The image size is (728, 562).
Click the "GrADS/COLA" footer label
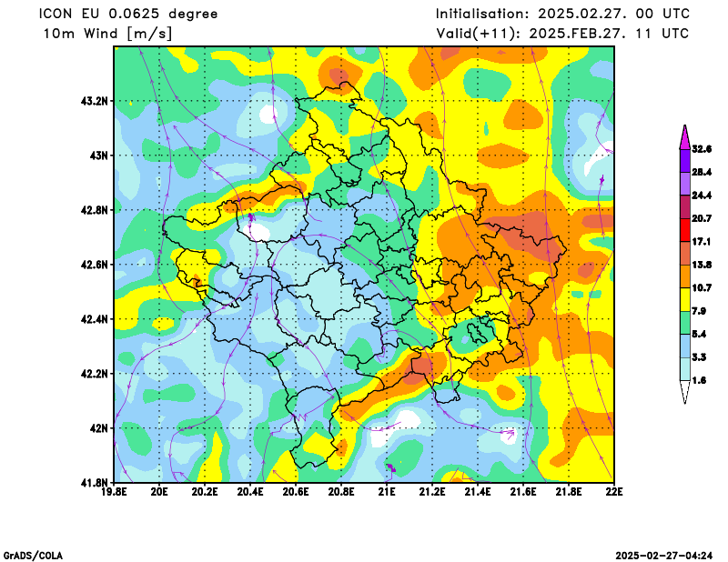(x=33, y=556)
